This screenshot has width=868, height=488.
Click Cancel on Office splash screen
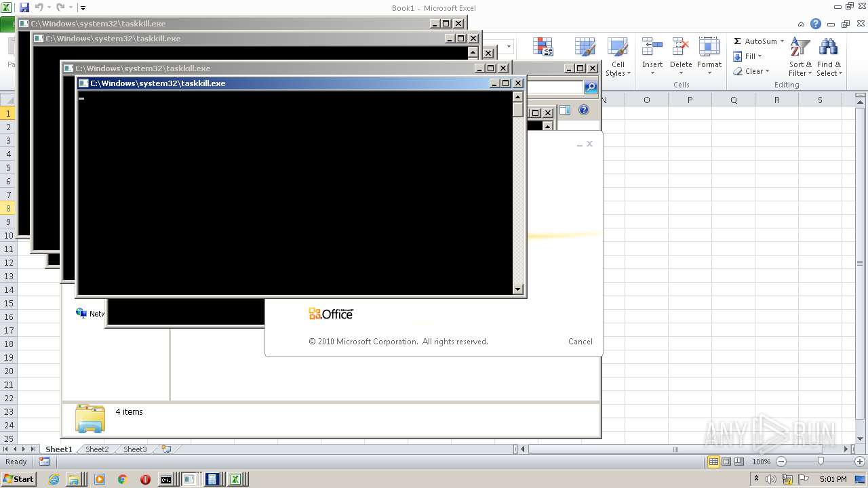tap(580, 342)
